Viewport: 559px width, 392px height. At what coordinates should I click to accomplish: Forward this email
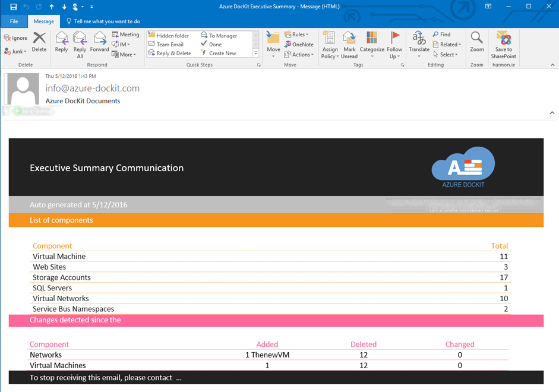pos(99,42)
